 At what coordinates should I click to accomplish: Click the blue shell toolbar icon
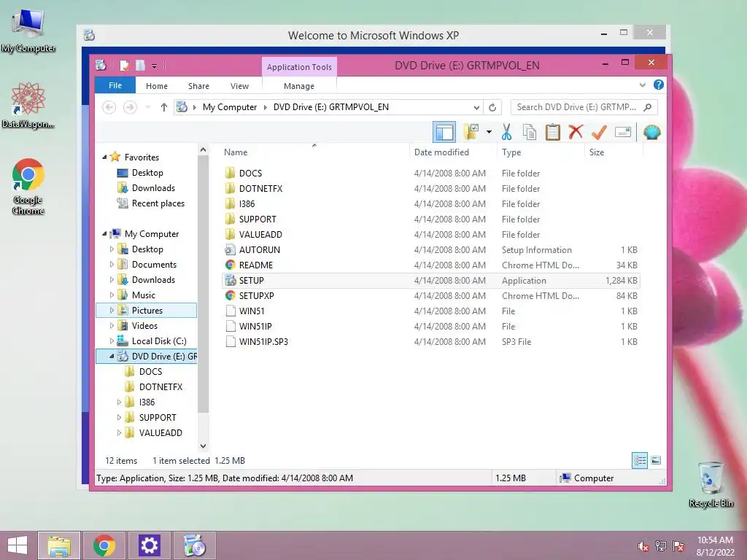[x=651, y=132]
